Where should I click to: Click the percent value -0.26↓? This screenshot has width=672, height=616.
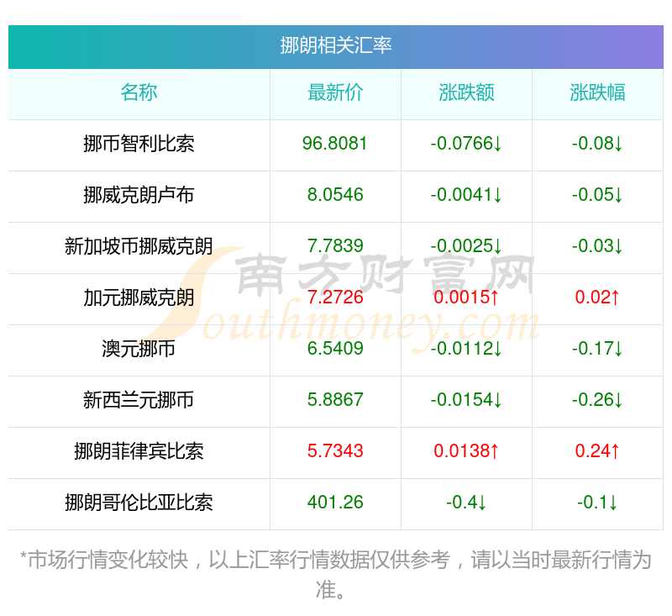597,399
